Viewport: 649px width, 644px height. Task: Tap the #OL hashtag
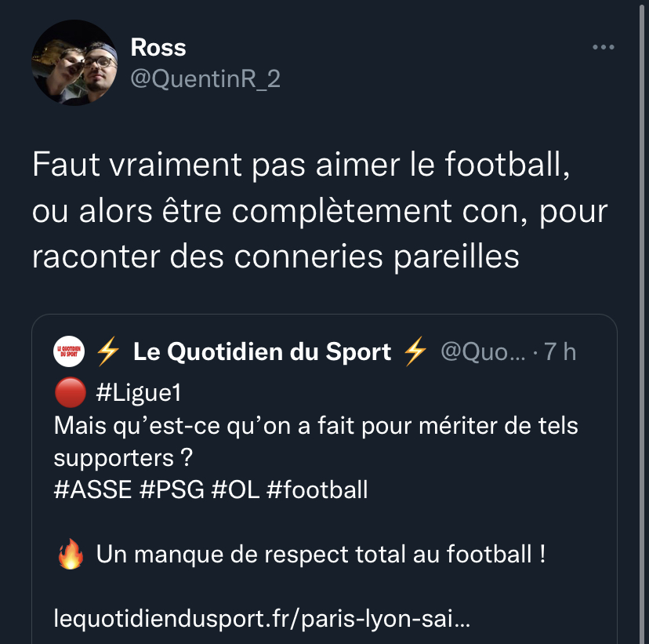coord(237,490)
